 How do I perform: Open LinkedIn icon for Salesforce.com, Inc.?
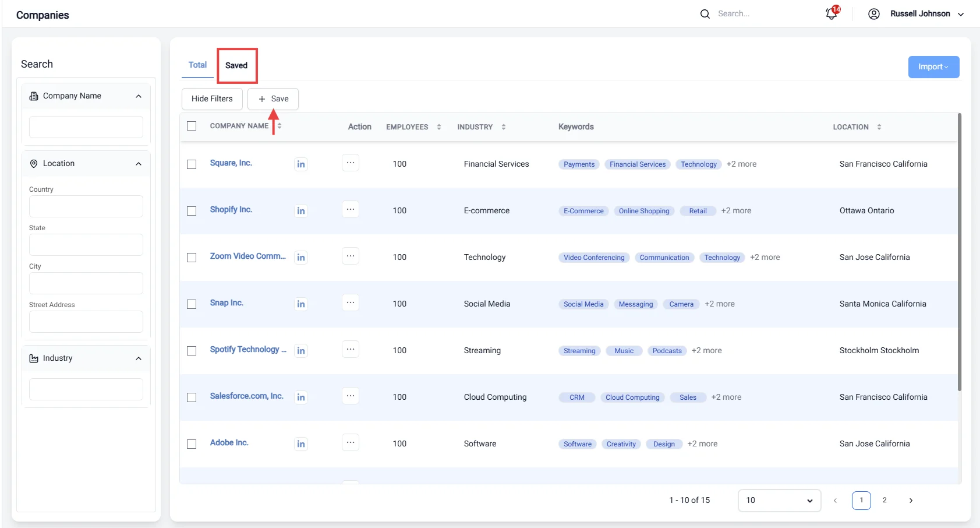(301, 397)
